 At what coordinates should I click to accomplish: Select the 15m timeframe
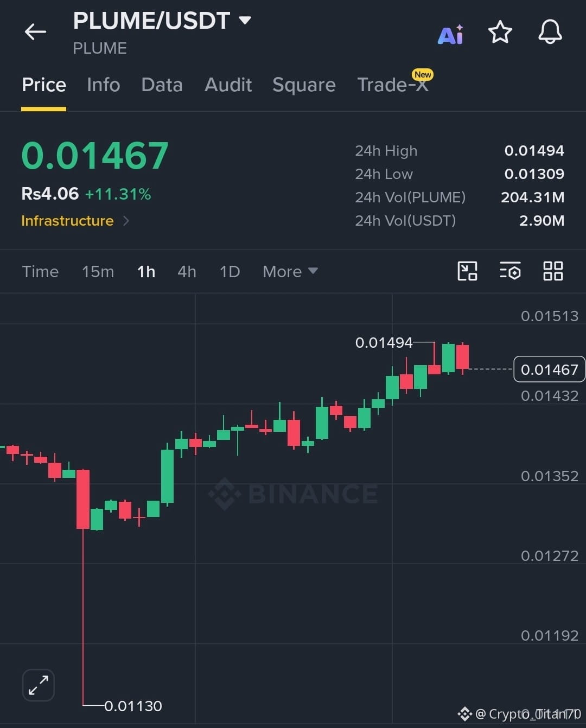click(x=98, y=271)
